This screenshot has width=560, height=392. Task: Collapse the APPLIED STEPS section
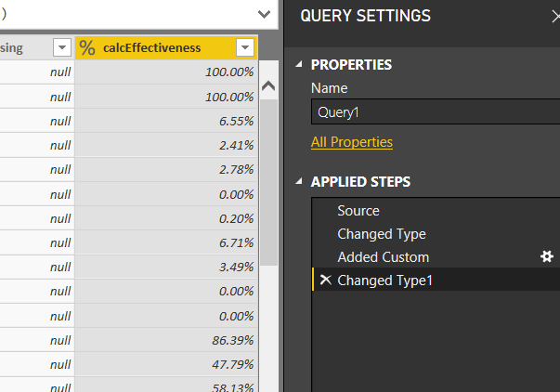[299, 181]
